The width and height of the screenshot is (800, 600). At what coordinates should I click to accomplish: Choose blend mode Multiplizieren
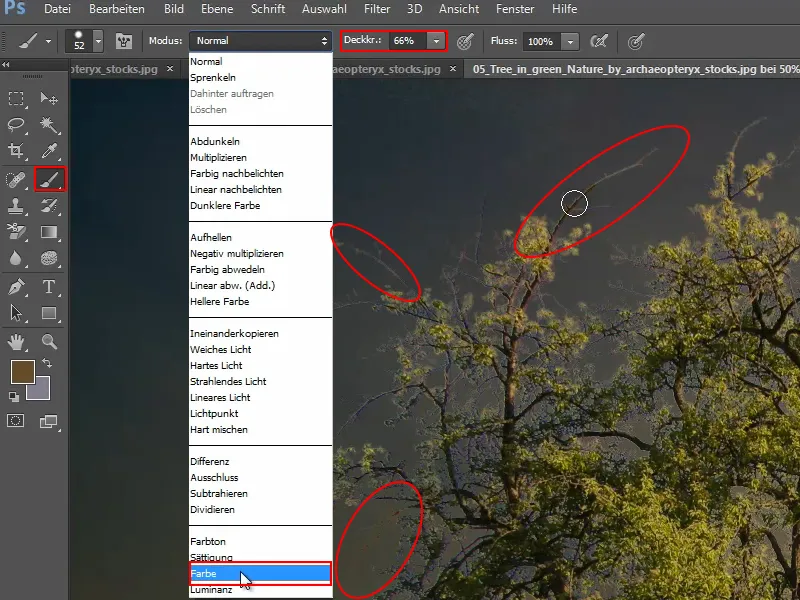point(260,158)
